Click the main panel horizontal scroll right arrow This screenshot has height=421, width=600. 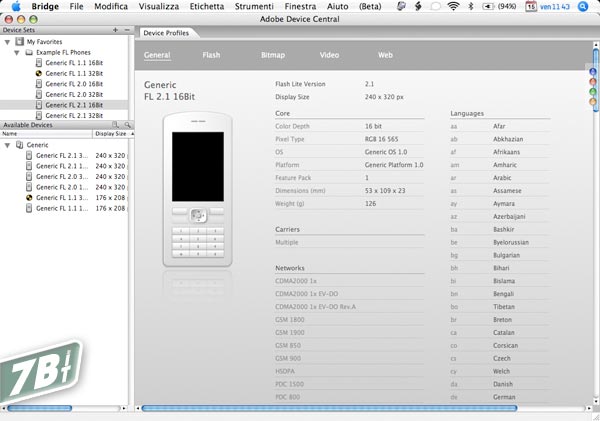[x=589, y=408]
